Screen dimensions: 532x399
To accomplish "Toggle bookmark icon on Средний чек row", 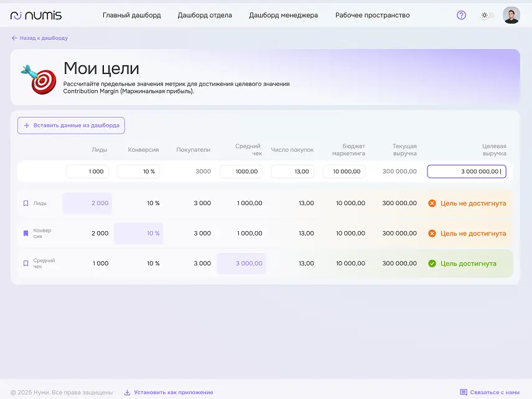I will (26, 264).
